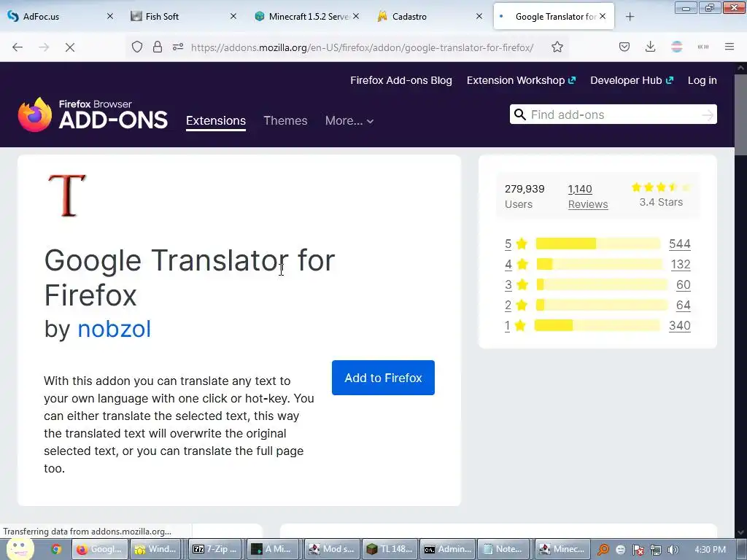Viewport: 747px width, 560px height.
Task: Open Chrome from the taskbar
Action: (56, 549)
